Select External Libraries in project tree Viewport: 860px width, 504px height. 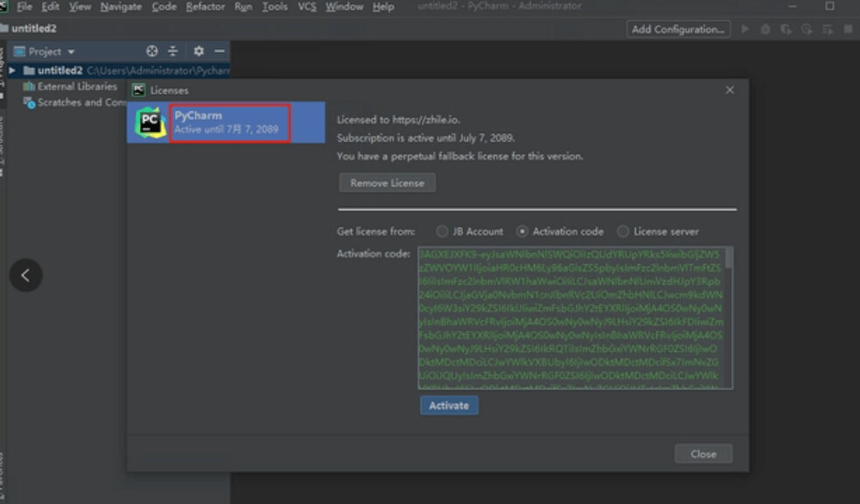[77, 87]
